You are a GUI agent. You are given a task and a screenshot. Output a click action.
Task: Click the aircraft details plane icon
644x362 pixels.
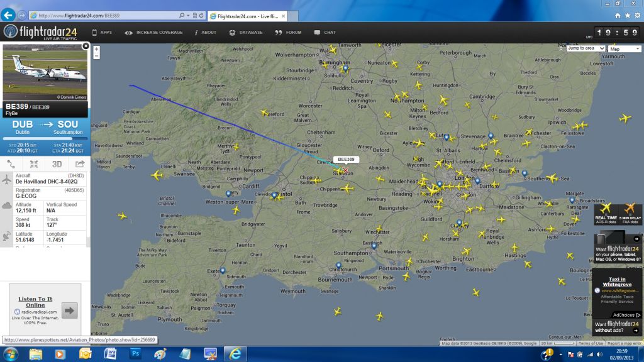click(6, 180)
